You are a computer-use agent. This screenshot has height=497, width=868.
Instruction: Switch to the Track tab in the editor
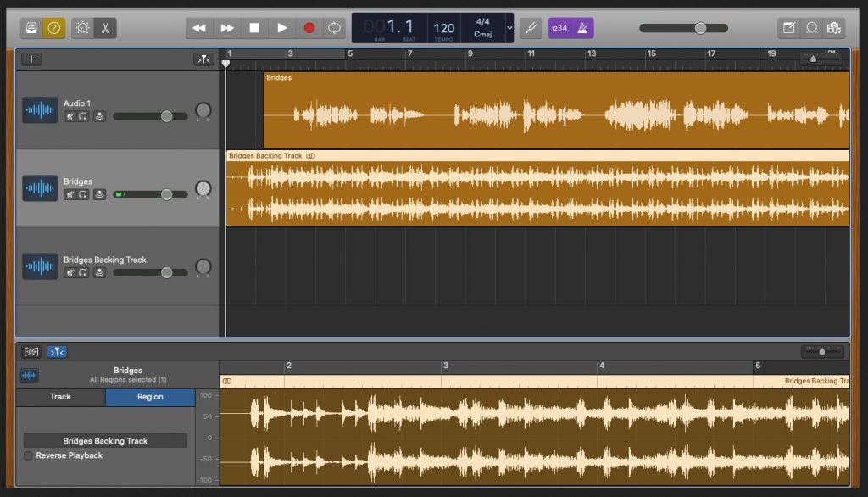point(60,397)
